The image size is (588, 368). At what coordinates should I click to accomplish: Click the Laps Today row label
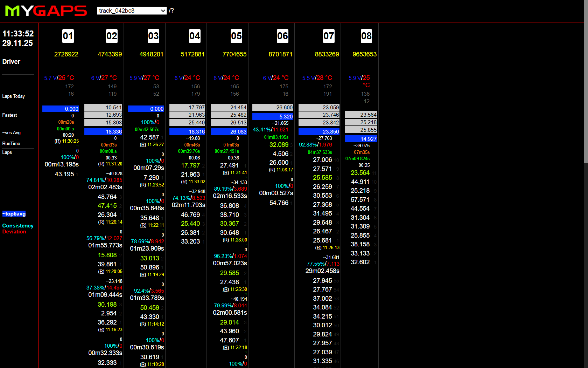[14, 96]
